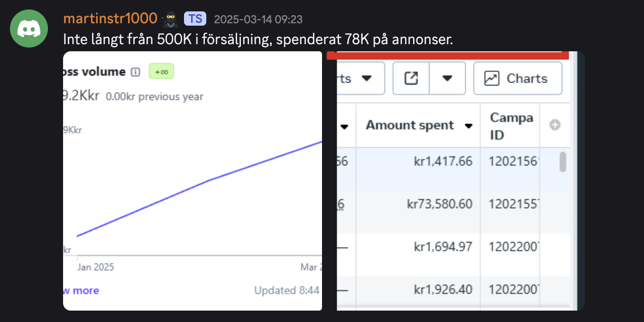This screenshot has width=644, height=322.
Task: Open the Reports dropdown arrow
Action: [366, 78]
